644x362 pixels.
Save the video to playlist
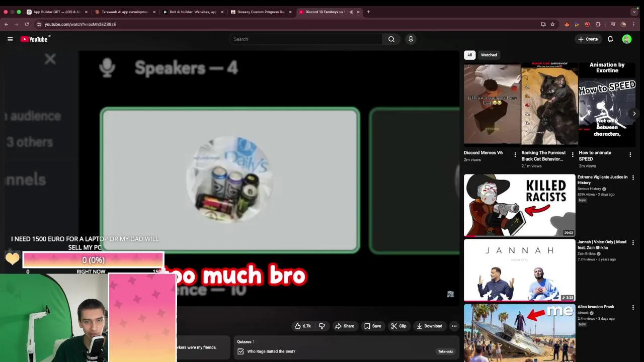point(372,326)
